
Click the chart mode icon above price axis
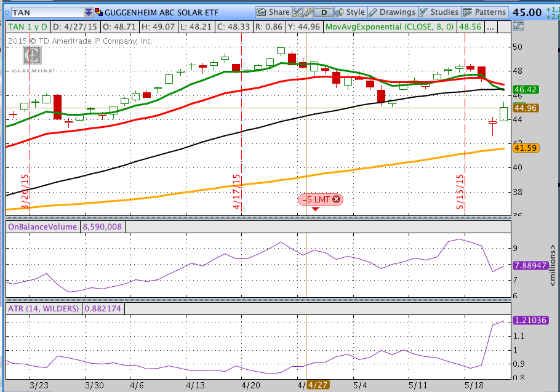tap(518, 26)
